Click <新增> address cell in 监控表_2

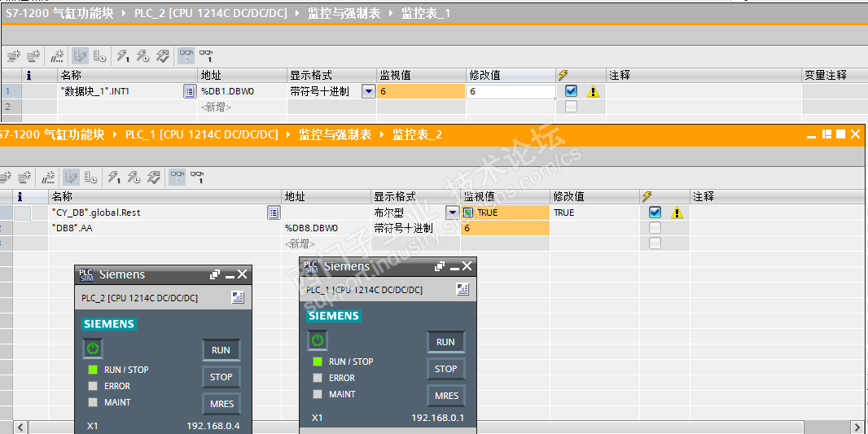coord(327,243)
